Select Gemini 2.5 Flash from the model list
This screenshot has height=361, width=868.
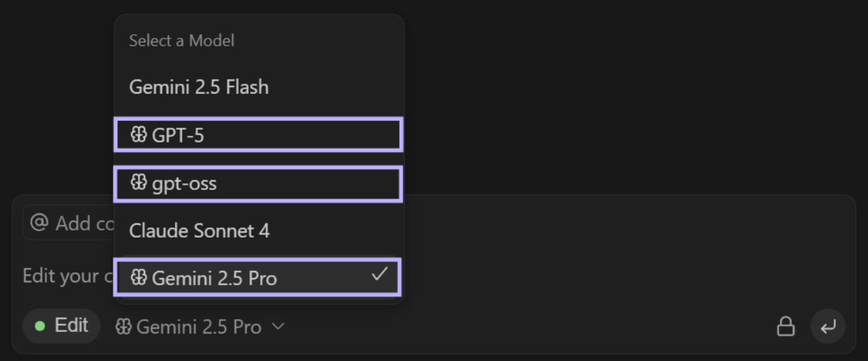click(x=199, y=87)
